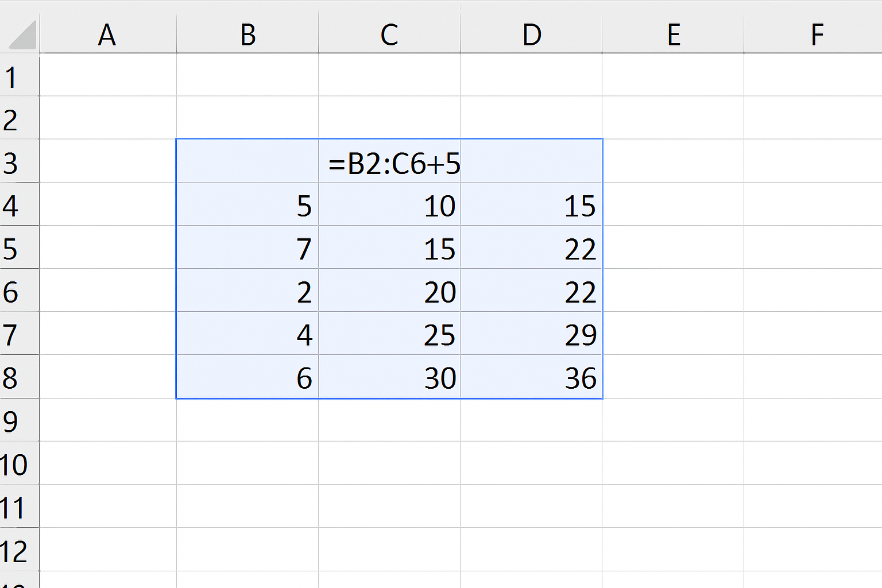This screenshot has height=588, width=882.
Task: Click empty cell A6
Action: click(x=108, y=290)
